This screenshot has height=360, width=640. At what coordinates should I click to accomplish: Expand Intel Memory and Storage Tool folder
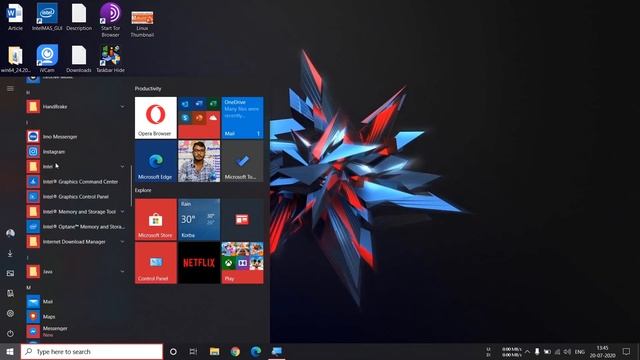[76, 211]
